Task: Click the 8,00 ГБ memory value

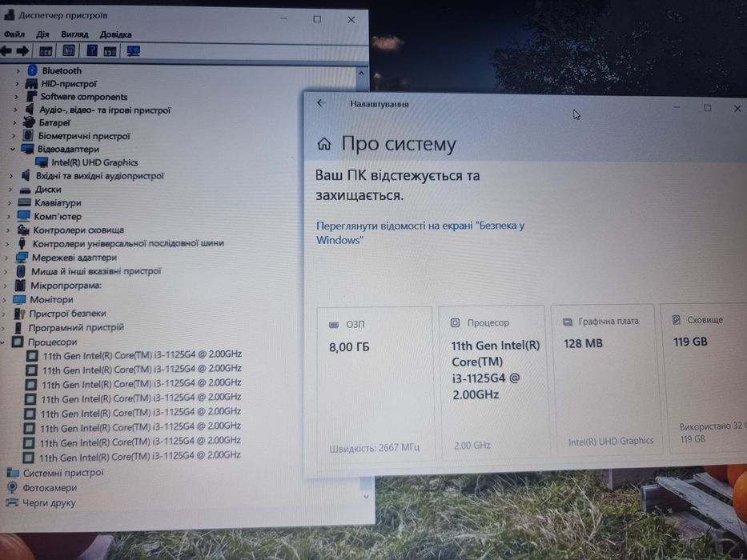Action: pyautogui.click(x=349, y=347)
